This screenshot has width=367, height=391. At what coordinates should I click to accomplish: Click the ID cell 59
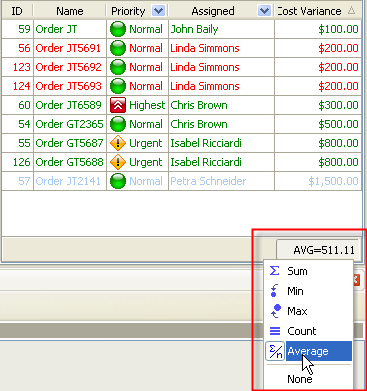coord(17,29)
